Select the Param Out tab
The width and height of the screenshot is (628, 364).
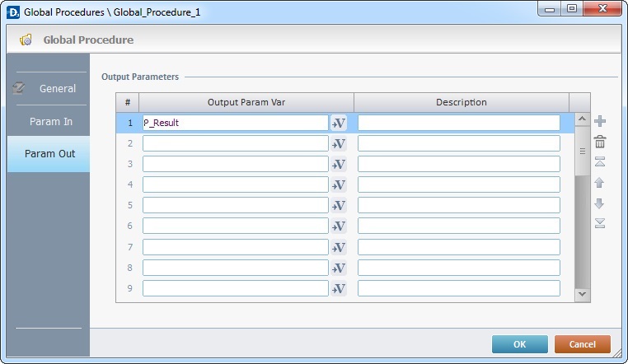(x=48, y=154)
